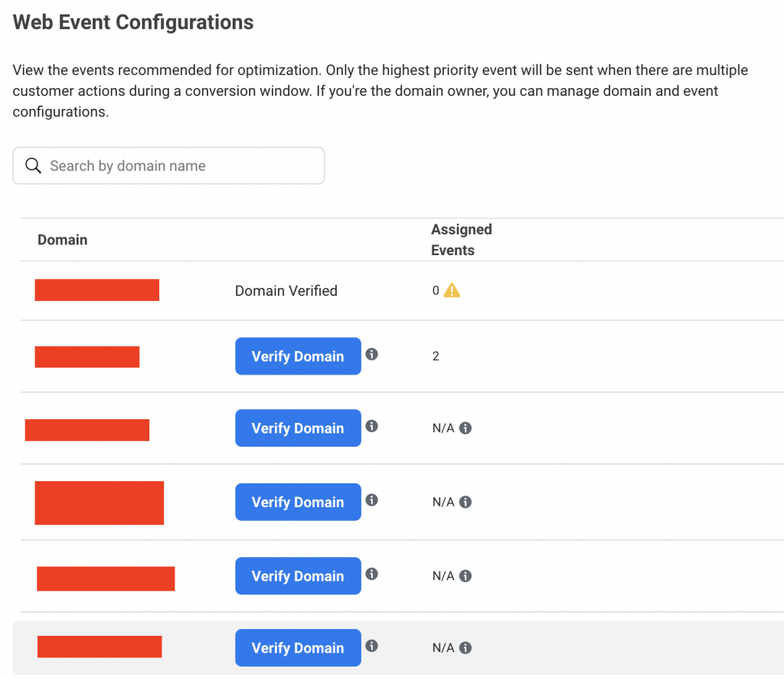The image size is (784, 678).
Task: Click the Assigned Events column header
Action: click(462, 240)
